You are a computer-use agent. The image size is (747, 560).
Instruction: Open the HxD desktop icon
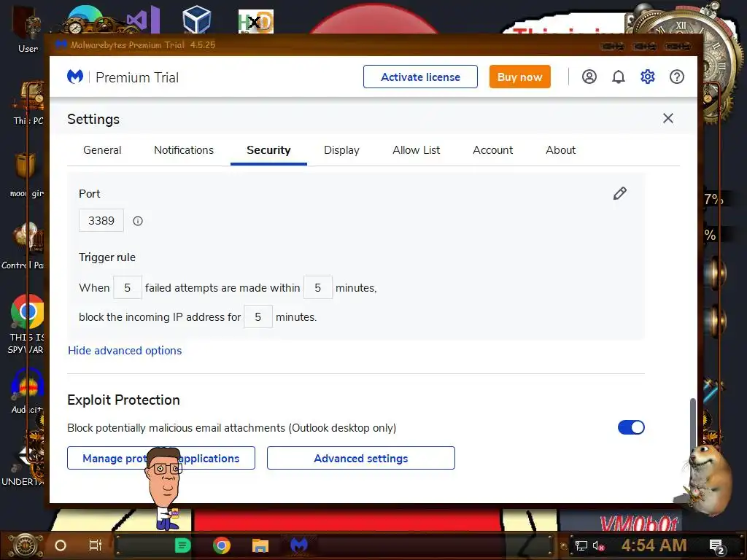[256, 21]
